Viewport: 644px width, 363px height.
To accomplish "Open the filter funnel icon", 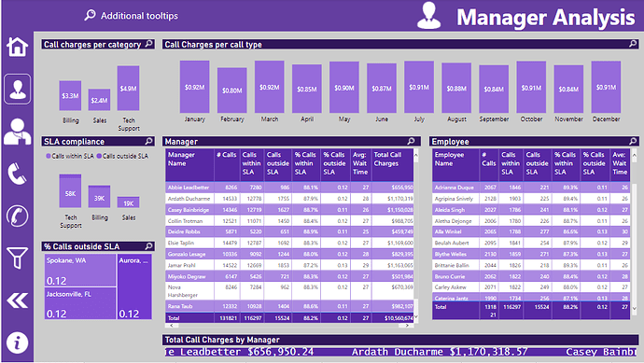I will [17, 258].
